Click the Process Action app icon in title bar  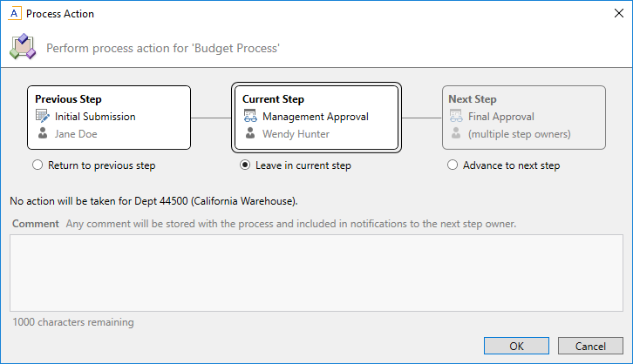point(14,14)
